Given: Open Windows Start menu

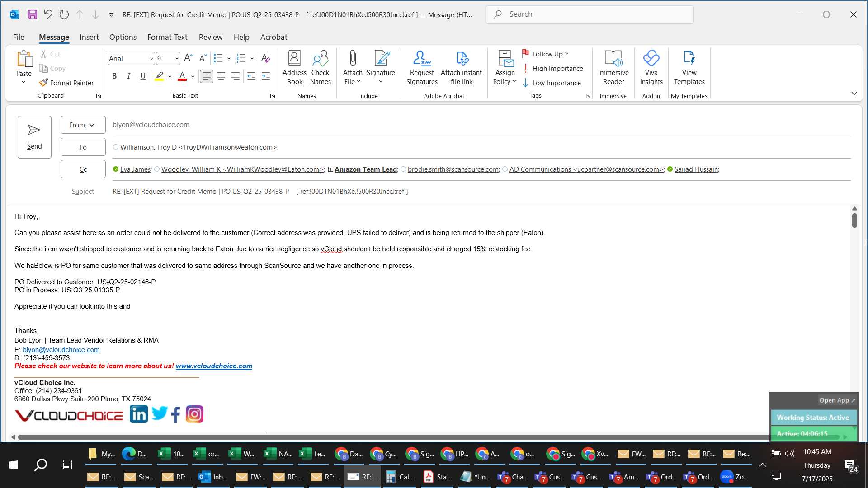Looking at the screenshot, I should pos(14,465).
